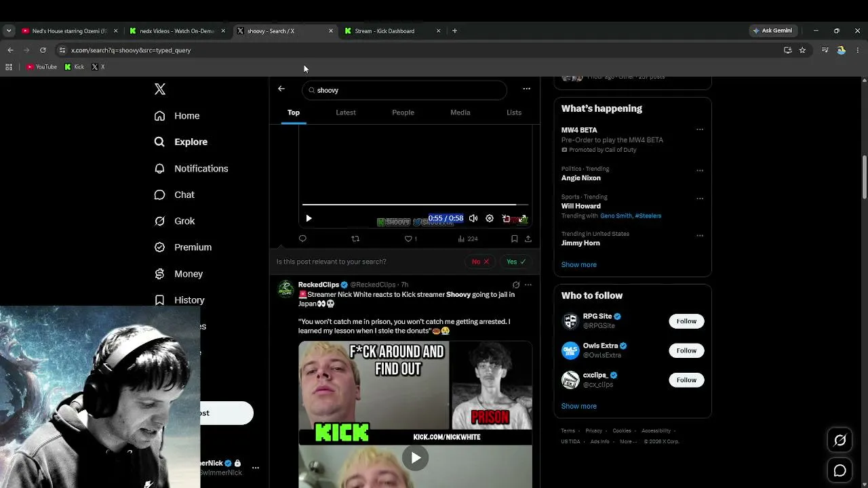Bookmark the video post

515,239
